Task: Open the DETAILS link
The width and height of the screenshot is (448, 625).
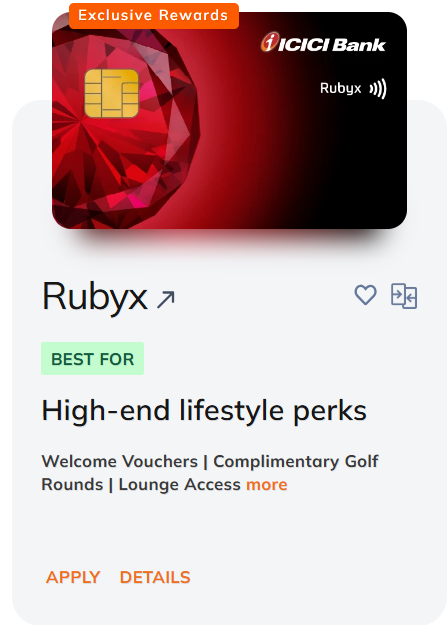Action: (x=155, y=577)
